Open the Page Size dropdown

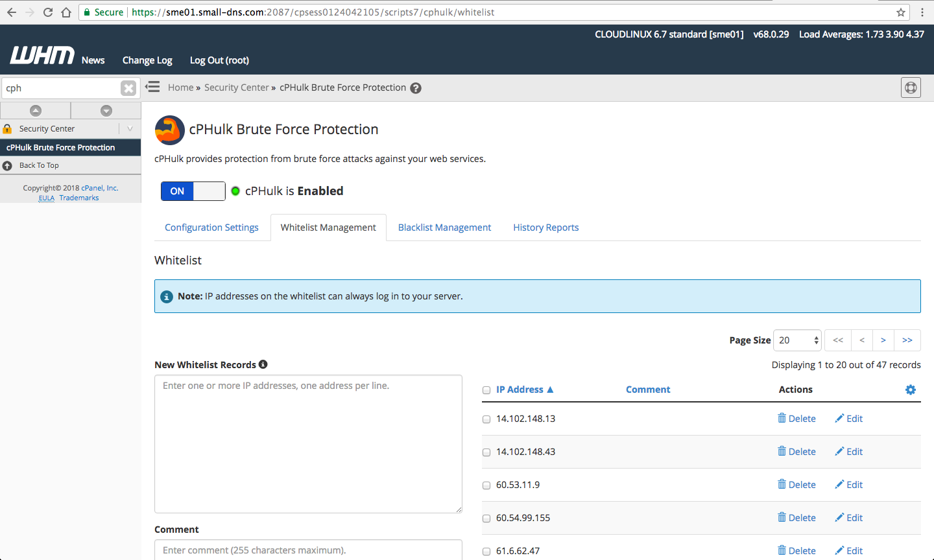click(x=797, y=340)
